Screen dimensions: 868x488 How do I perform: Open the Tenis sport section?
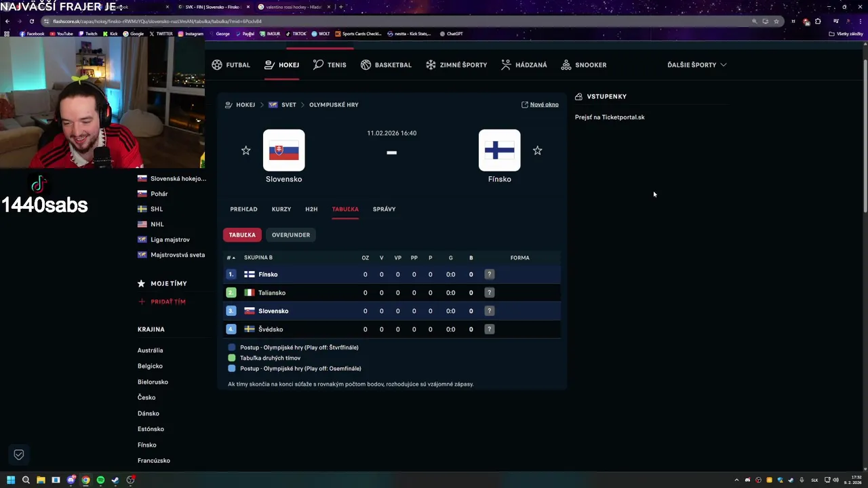pos(330,65)
